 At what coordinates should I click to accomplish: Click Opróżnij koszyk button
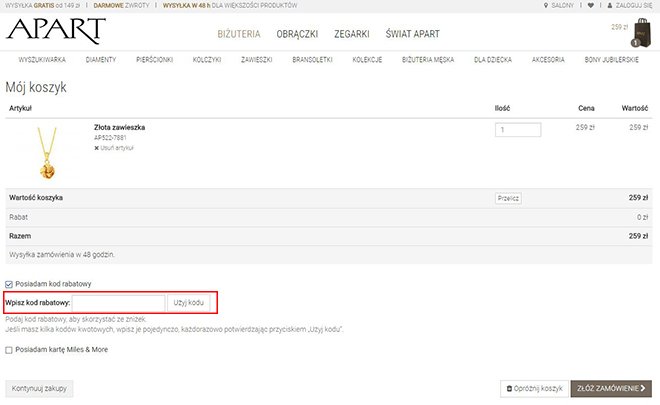534,389
